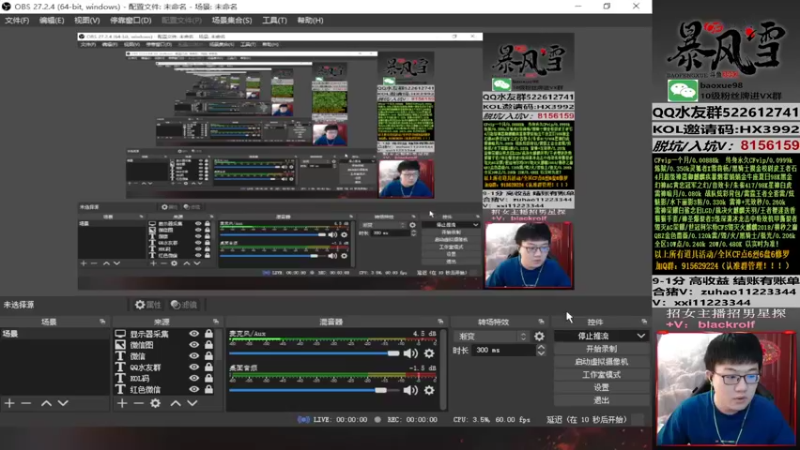Move scene up in Scenes panel
The width and height of the screenshot is (800, 450).
click(46, 404)
